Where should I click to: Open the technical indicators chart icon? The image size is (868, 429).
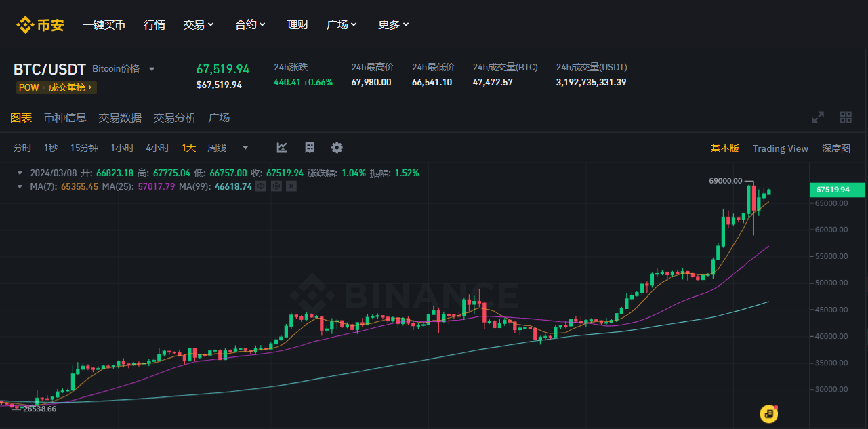click(283, 148)
